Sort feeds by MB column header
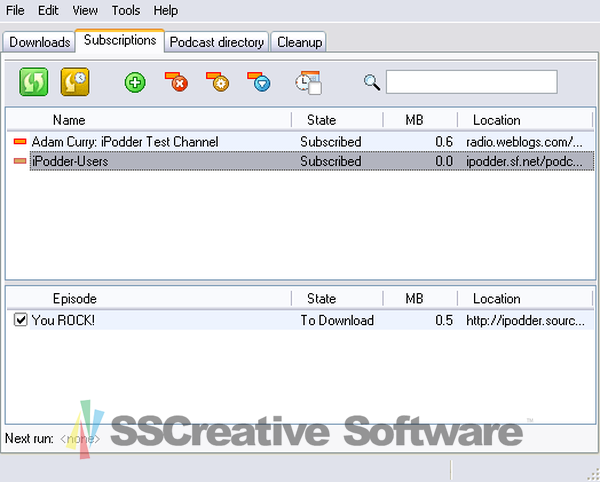Image resolution: width=600 pixels, height=482 pixels. [420, 120]
